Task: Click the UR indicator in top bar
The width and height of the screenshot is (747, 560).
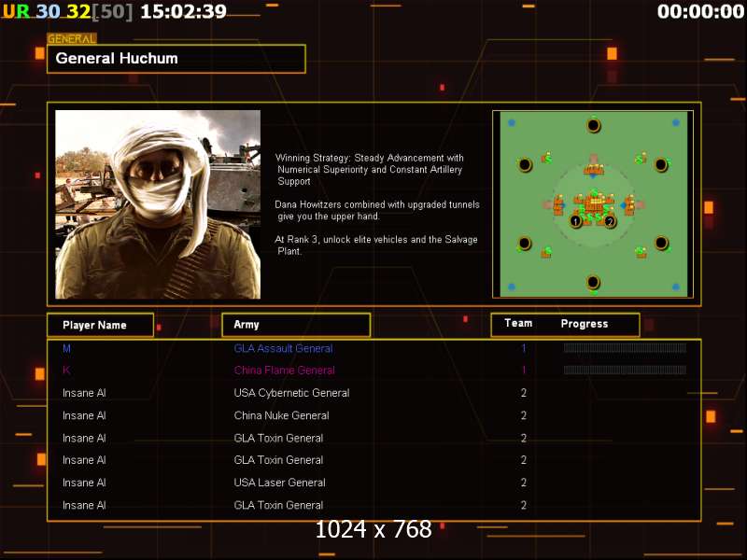Action: 16,11
